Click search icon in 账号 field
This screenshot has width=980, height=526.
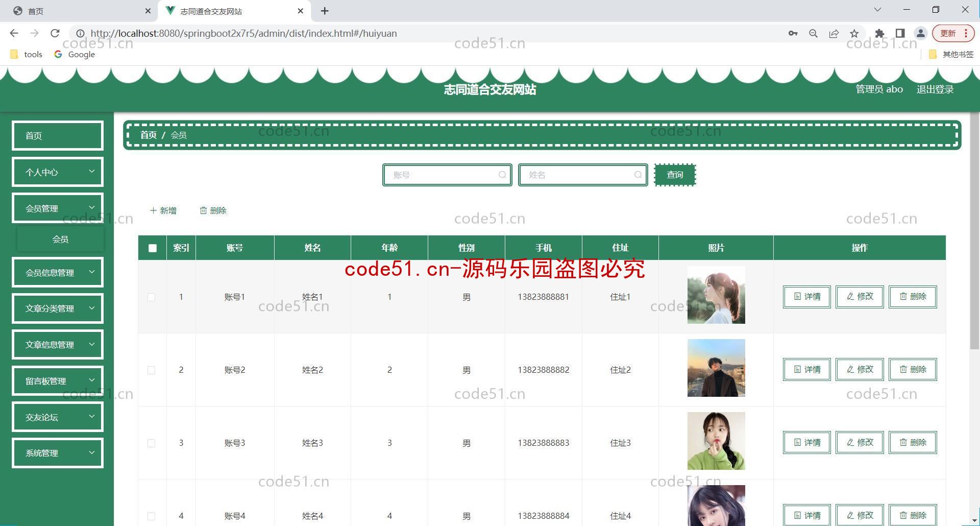point(502,175)
